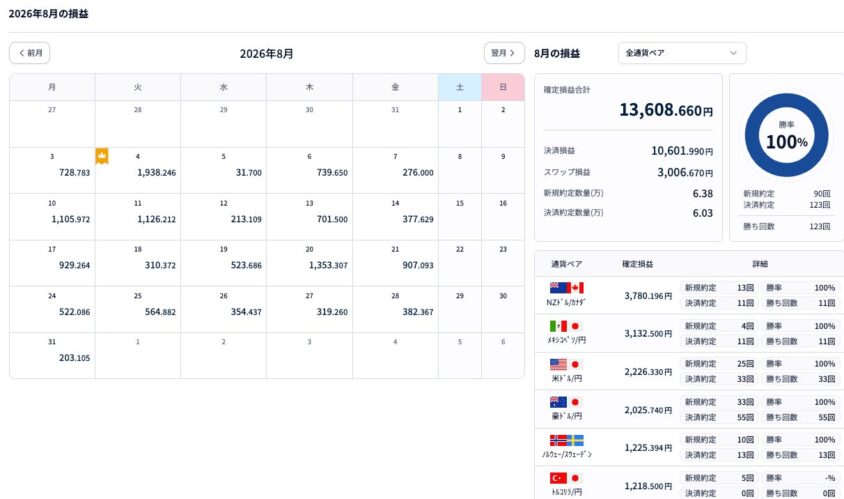844x499 pixels.
Task: Click the 土 Saturday column header
Action: click(x=460, y=87)
